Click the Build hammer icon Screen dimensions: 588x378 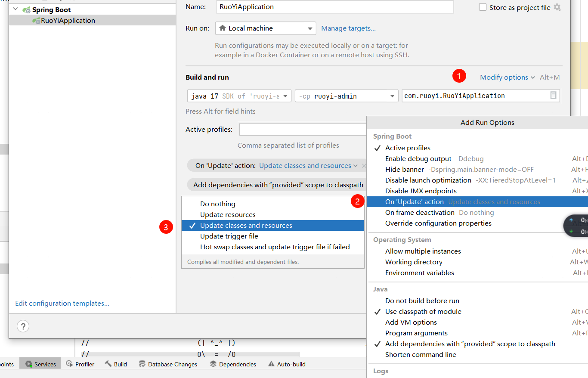point(108,364)
